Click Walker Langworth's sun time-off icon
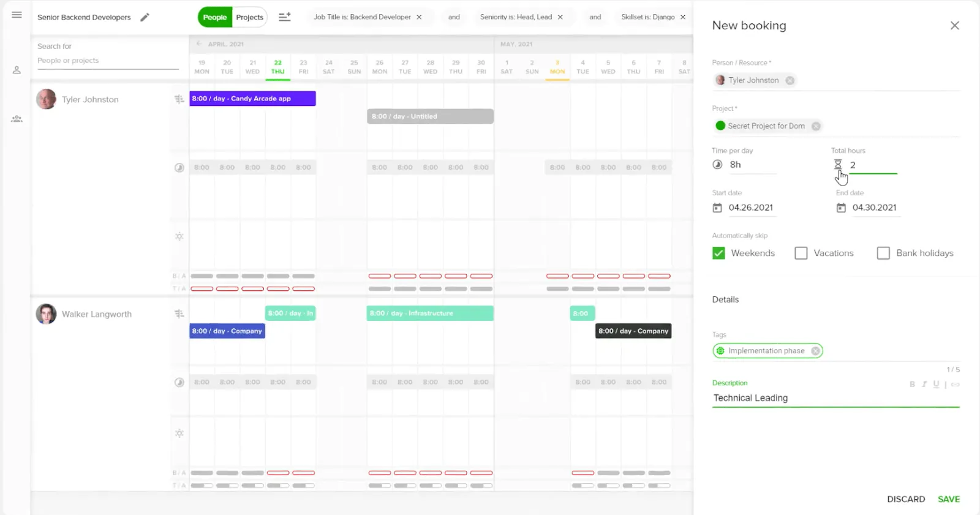 click(179, 434)
